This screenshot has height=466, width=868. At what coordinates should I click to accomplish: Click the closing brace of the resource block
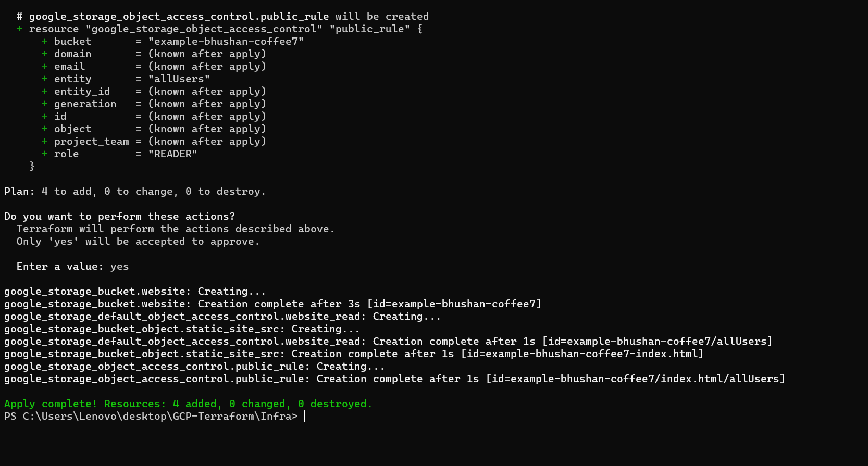tap(32, 166)
